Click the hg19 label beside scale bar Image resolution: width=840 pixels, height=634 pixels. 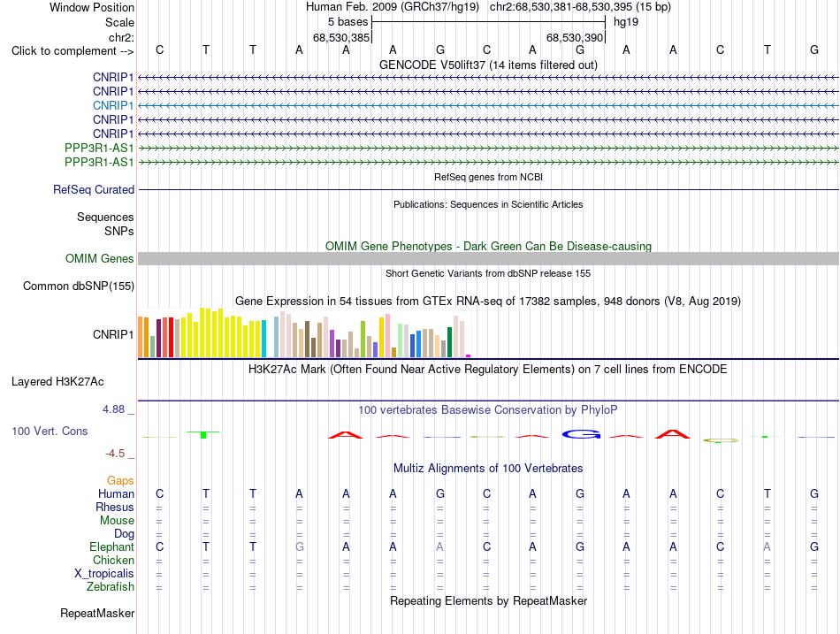click(626, 22)
